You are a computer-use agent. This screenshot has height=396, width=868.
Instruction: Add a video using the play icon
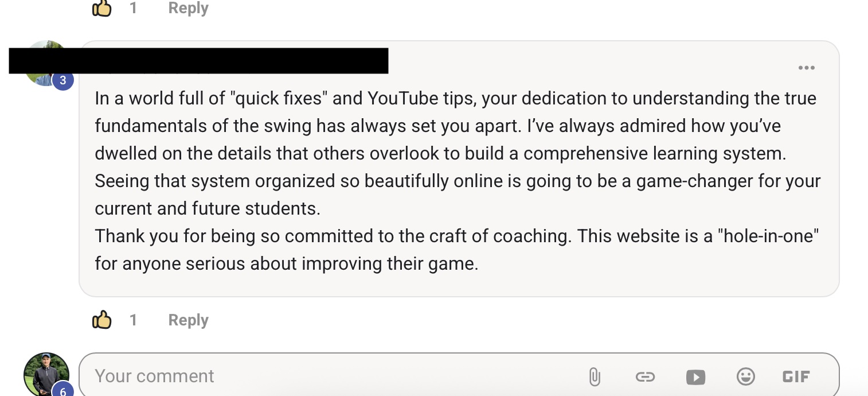(695, 376)
